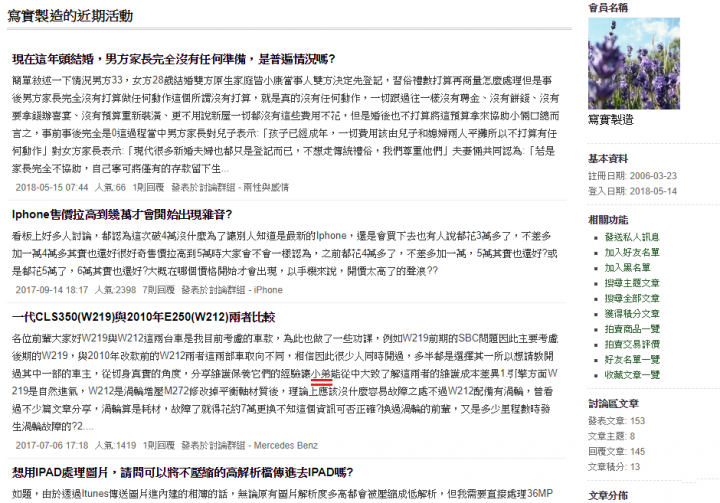Click 註冊日期: 2006-03-23 text

tap(632, 176)
